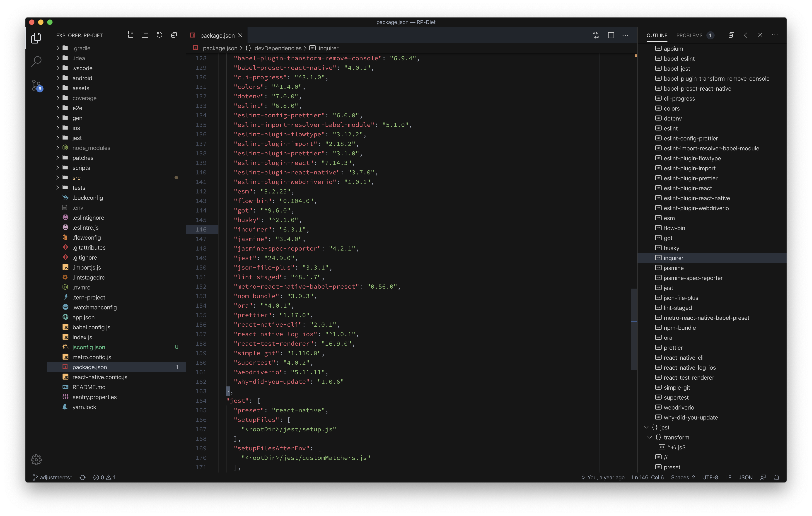Image resolution: width=812 pixels, height=516 pixels.
Task: Split the editor to the right
Action: (x=611, y=35)
